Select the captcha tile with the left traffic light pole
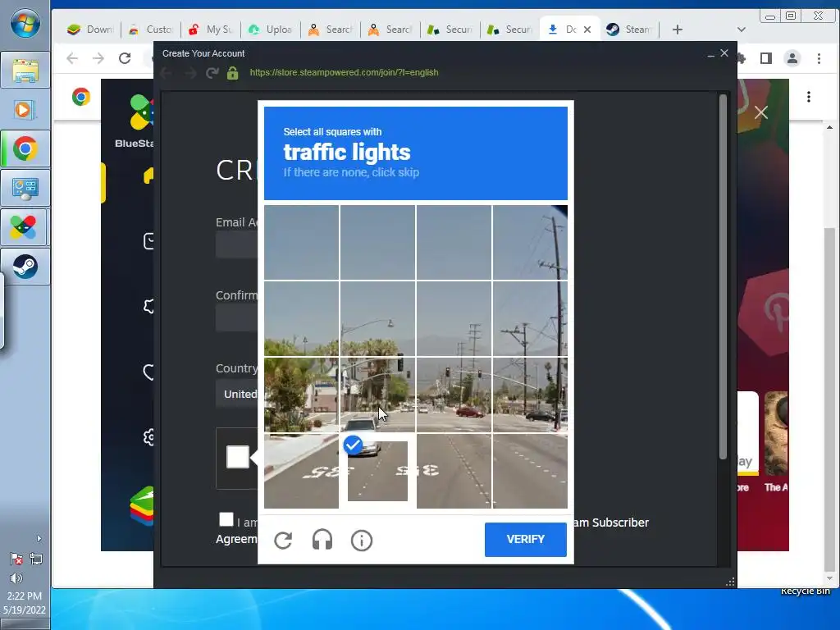Image resolution: width=840 pixels, height=630 pixels. point(377,395)
